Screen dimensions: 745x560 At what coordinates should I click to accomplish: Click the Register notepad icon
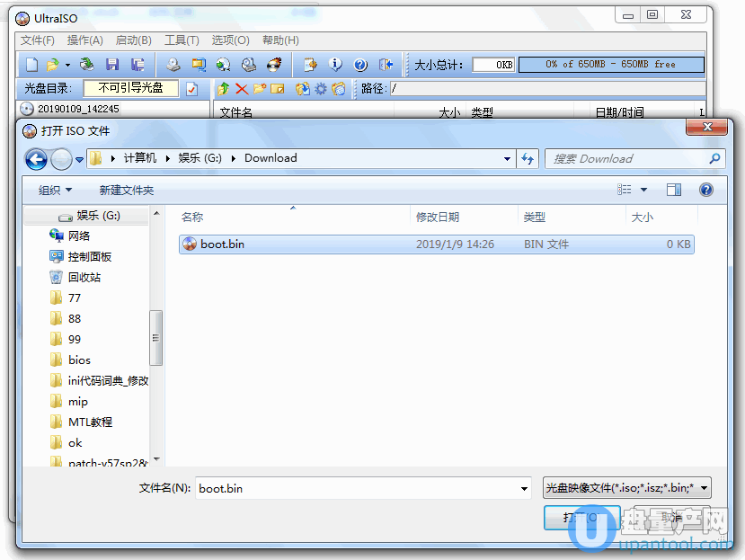(310, 64)
